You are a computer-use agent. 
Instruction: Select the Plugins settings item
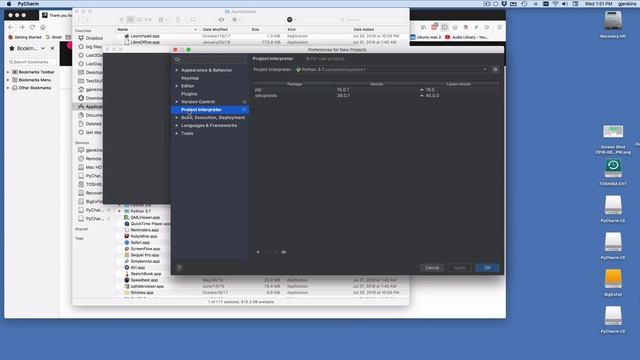point(189,94)
